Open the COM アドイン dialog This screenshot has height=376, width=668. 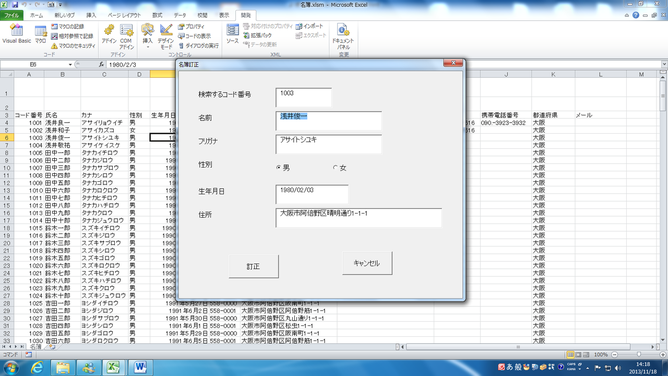click(126, 36)
